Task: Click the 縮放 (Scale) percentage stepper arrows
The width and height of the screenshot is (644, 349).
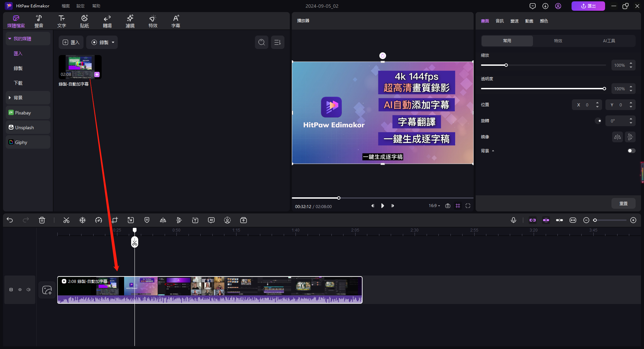Action: tap(631, 65)
